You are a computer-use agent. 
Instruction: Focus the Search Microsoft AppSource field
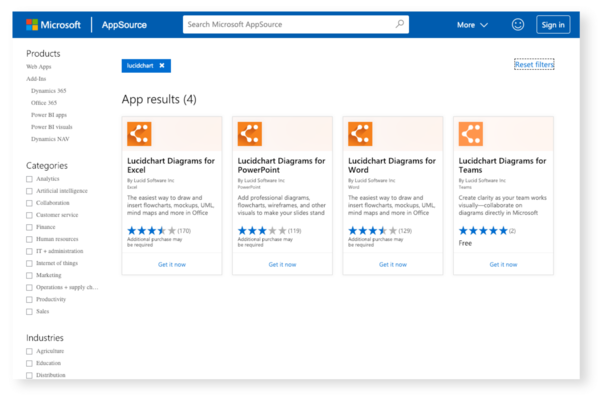(295, 24)
